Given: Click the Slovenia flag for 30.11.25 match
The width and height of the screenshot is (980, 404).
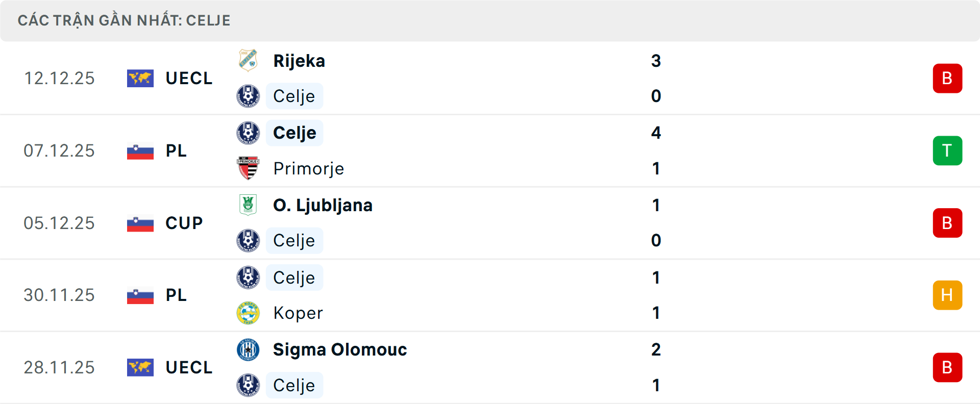Looking at the screenshot, I should [140, 295].
